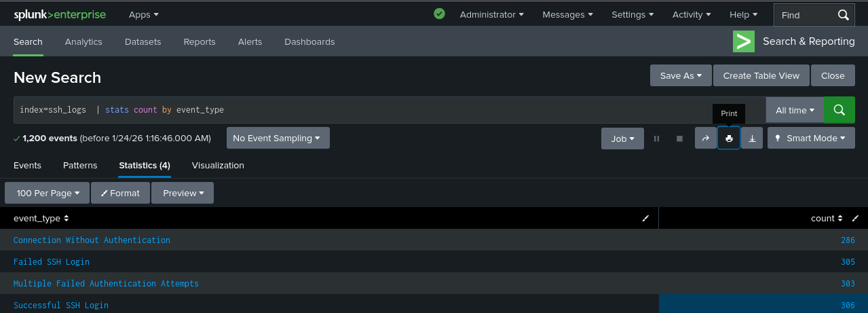868x313 pixels.
Task: Open the Dashboards navigation tab
Action: click(x=309, y=41)
